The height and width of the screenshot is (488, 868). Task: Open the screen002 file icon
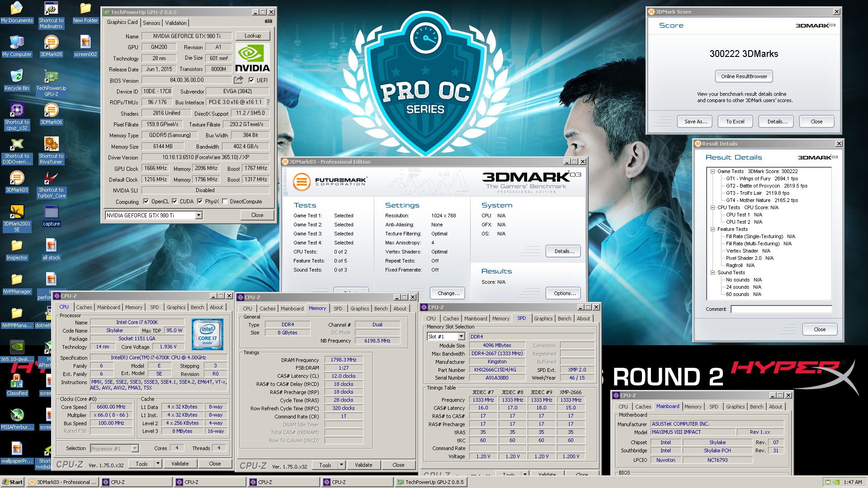[x=85, y=46]
